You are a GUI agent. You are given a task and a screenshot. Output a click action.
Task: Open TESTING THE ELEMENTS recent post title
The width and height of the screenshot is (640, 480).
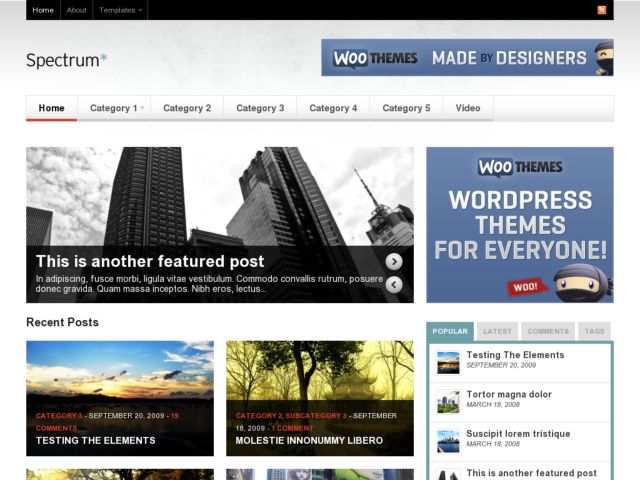96,441
